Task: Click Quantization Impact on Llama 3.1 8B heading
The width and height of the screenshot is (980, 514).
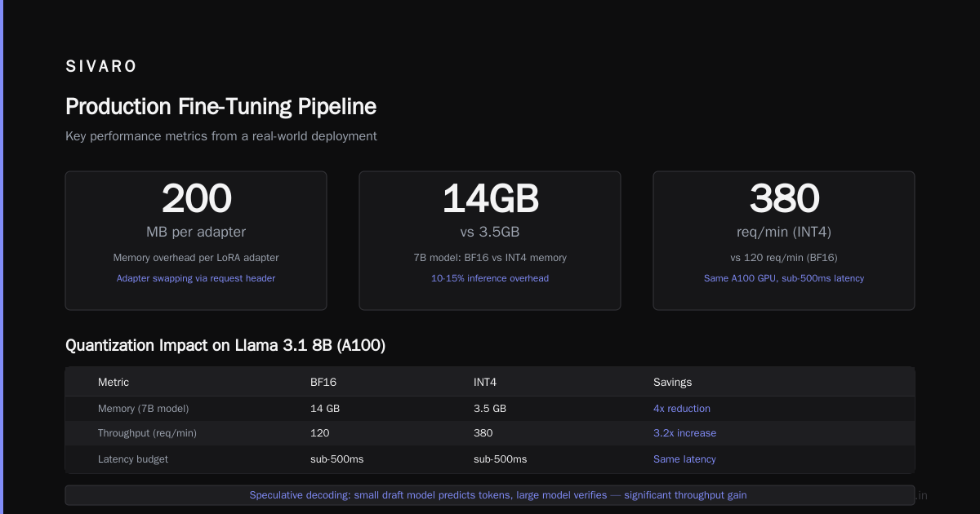Action: [x=225, y=346]
